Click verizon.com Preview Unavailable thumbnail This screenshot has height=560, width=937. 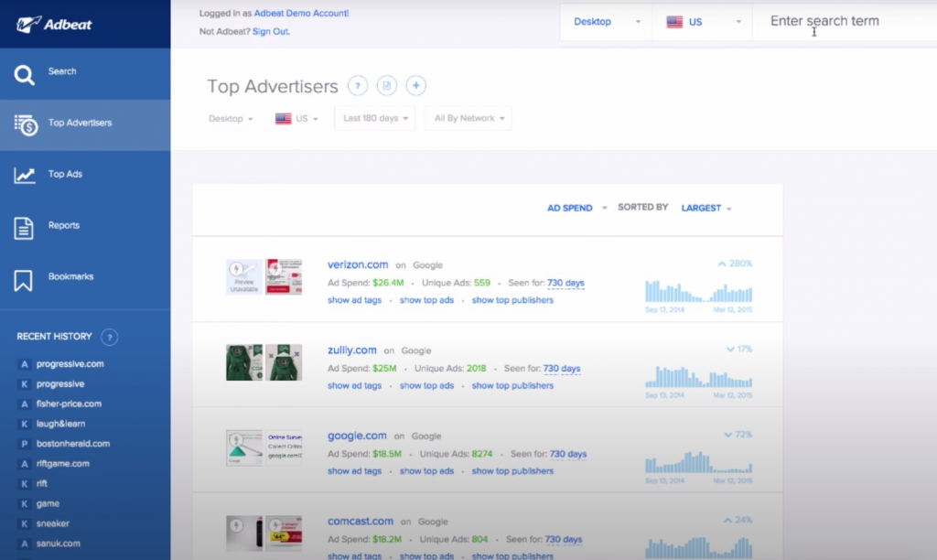tap(243, 276)
